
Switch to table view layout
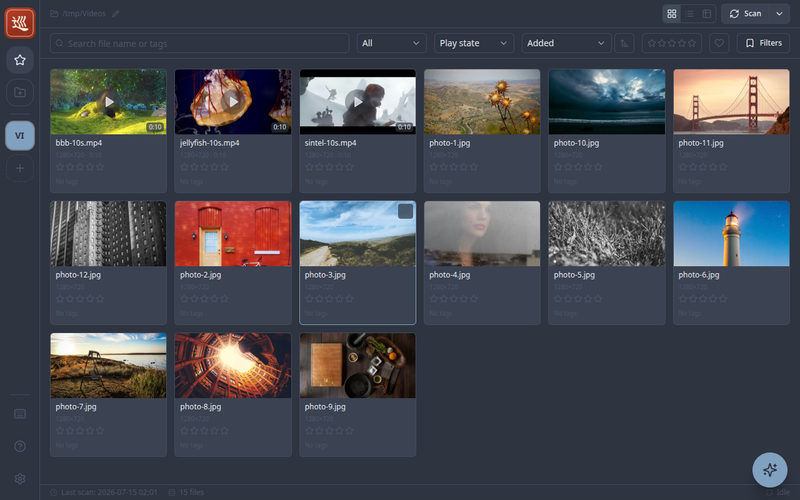coord(707,14)
